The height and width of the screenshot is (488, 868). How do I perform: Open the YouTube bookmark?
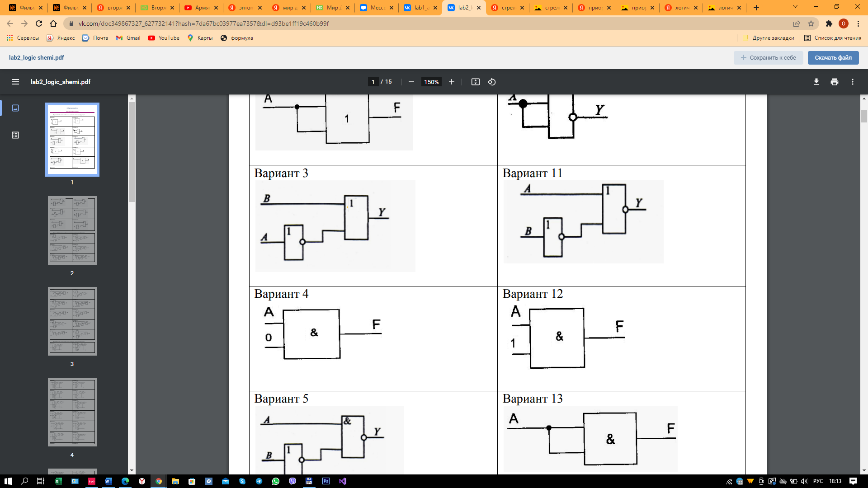[164, 38]
